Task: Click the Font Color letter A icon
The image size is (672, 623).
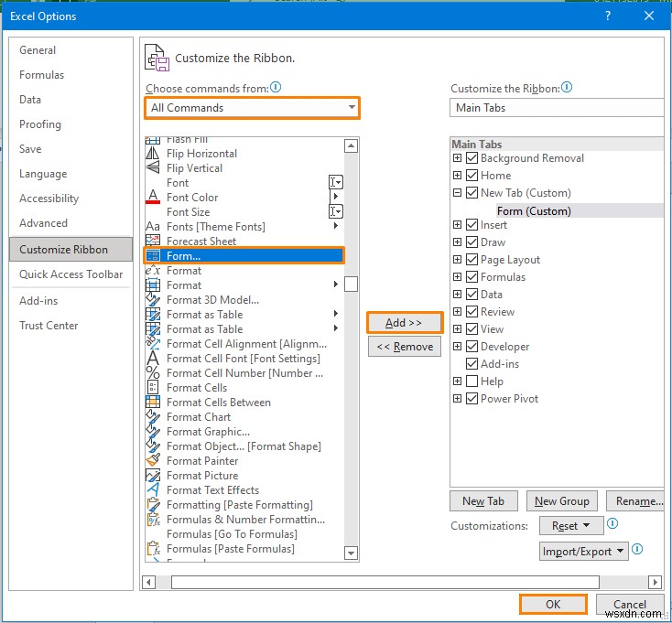Action: click(153, 197)
